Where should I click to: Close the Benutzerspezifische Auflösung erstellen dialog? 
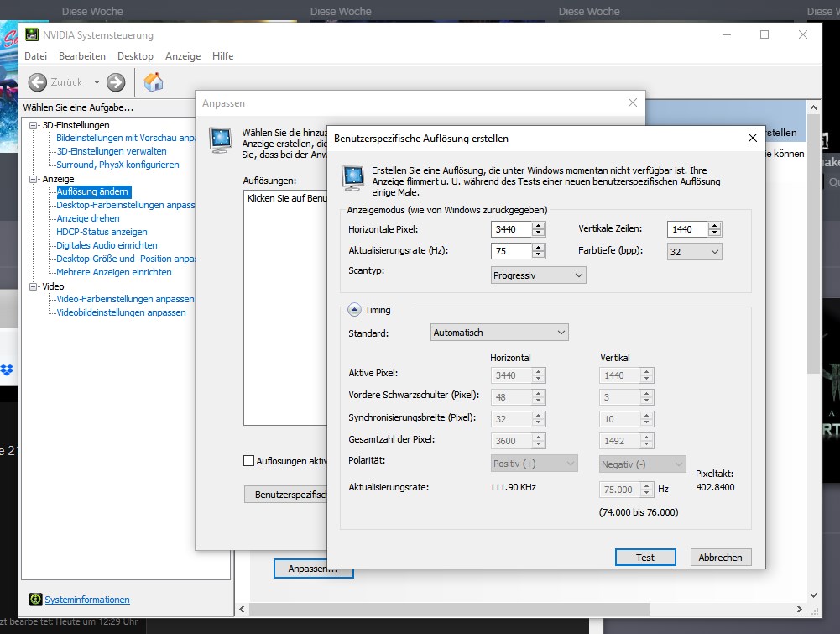click(752, 138)
